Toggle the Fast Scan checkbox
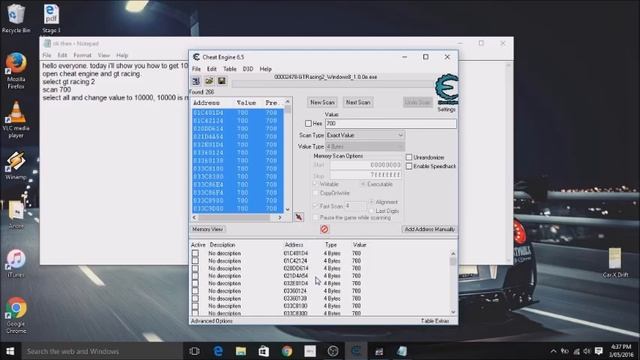The image size is (640, 360). [316, 206]
